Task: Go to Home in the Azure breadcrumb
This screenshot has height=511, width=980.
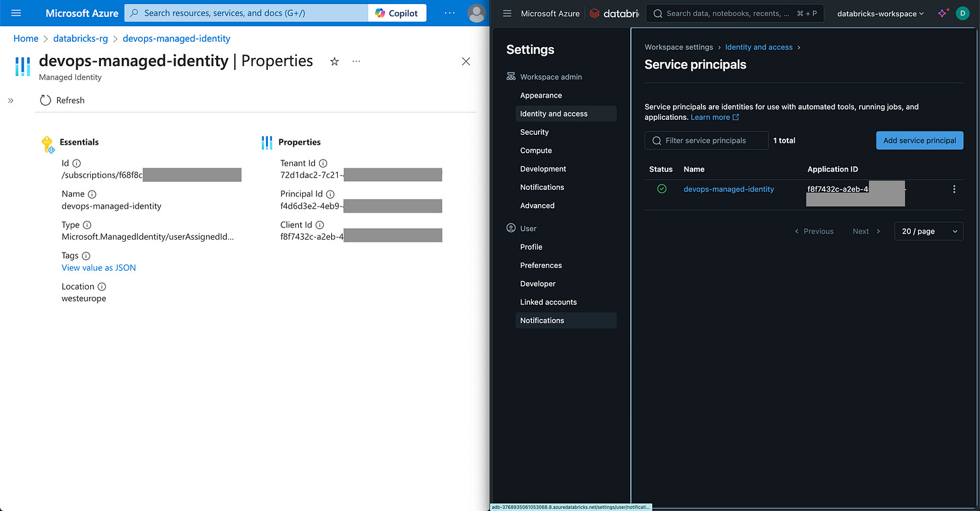Action: 26,38
